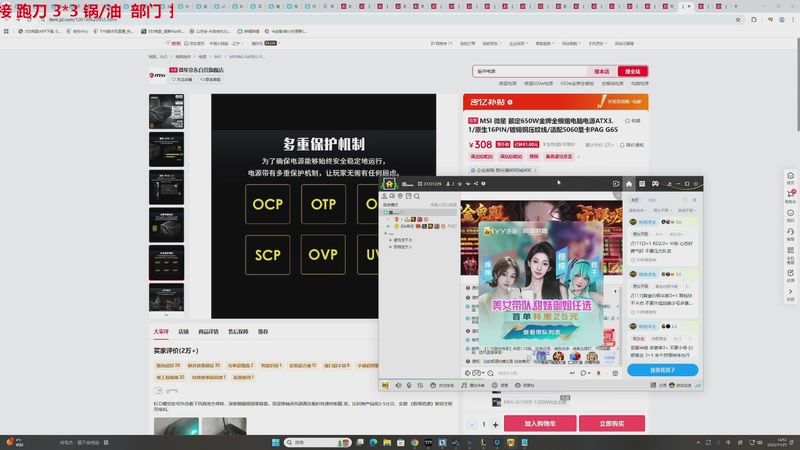Click the gift box icon in YY chat bar

tap(615, 373)
